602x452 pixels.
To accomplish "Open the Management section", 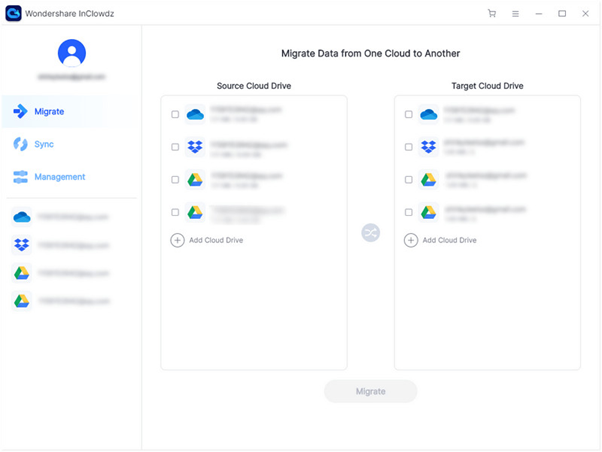I will 59,177.
